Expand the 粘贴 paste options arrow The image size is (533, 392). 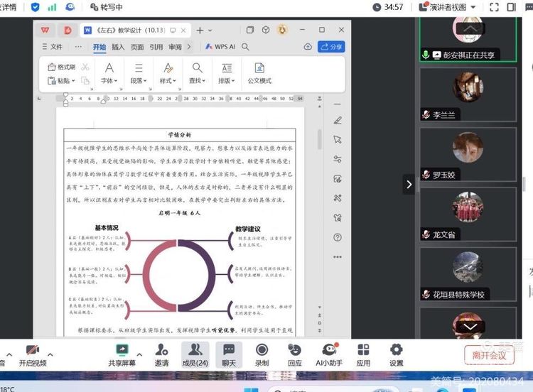(x=73, y=81)
